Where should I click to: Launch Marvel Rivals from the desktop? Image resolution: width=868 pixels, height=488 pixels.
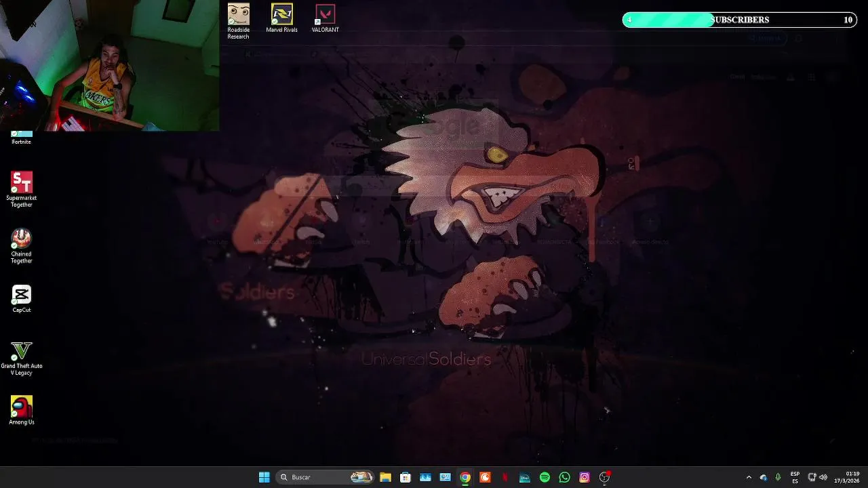pos(281,18)
